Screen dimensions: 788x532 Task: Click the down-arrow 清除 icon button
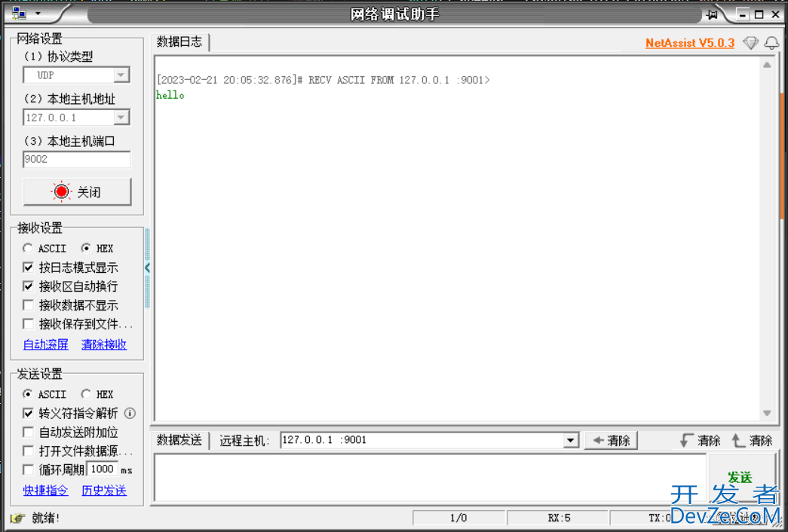700,440
